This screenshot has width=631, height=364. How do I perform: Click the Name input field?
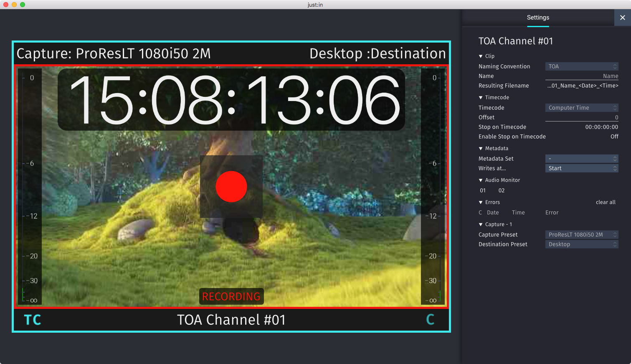coord(582,76)
